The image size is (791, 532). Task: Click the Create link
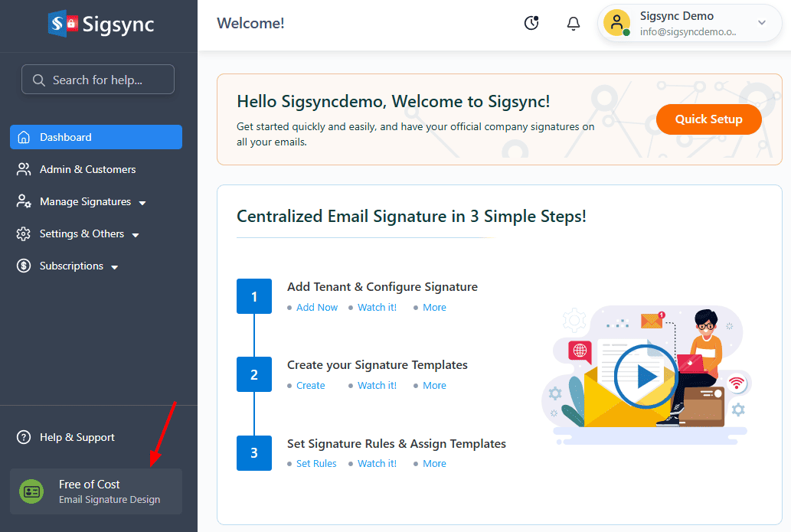[x=311, y=386]
